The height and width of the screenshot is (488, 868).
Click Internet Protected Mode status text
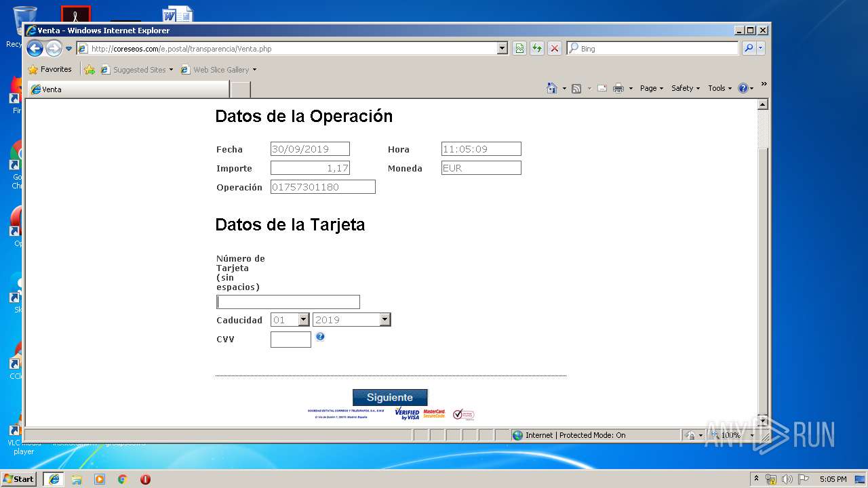click(x=575, y=435)
